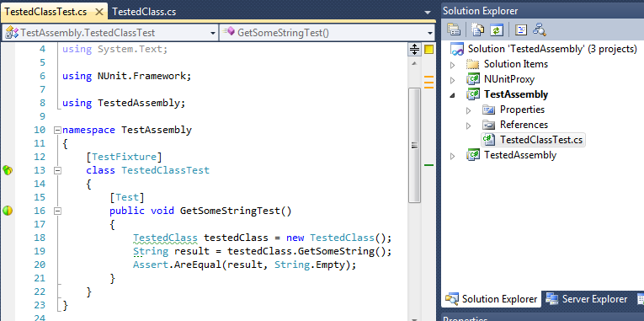Click Assert on line 20

pos(151,265)
